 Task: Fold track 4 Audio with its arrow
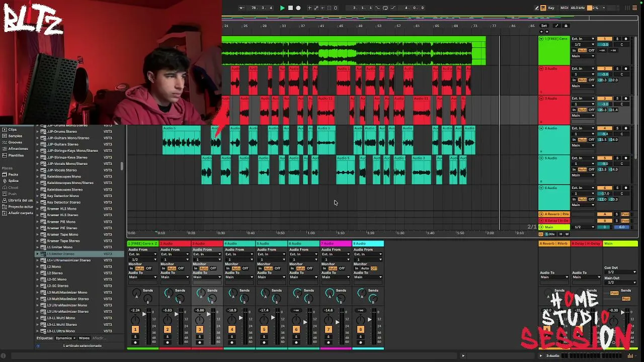point(541,128)
